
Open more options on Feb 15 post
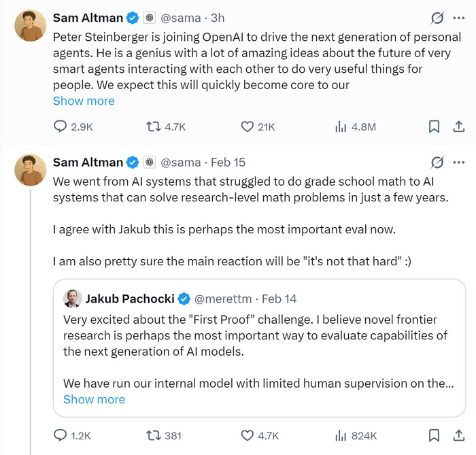pos(459,163)
